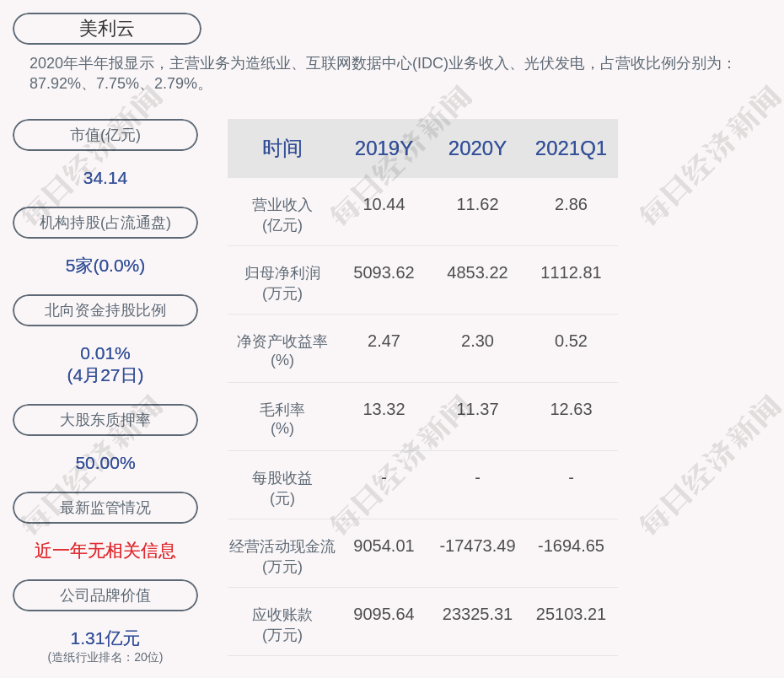The height and width of the screenshot is (678, 784).
Task: Click ROE value 0.52
Action: point(571,341)
